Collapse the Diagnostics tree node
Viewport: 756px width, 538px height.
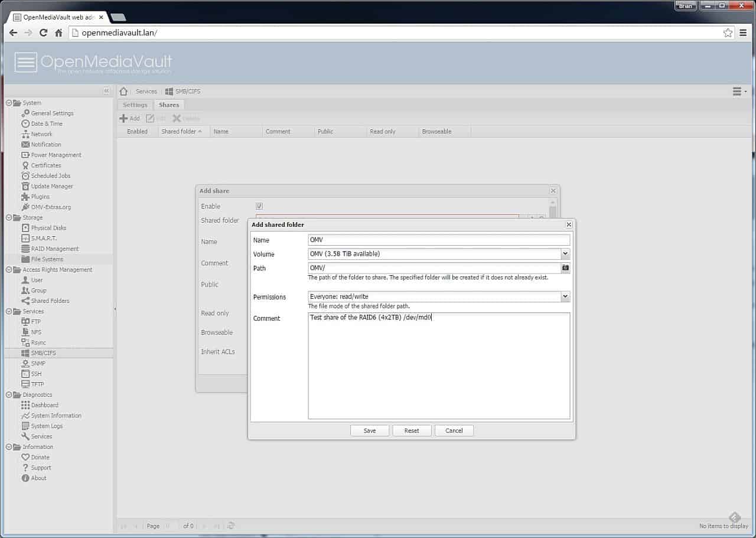[8, 394]
